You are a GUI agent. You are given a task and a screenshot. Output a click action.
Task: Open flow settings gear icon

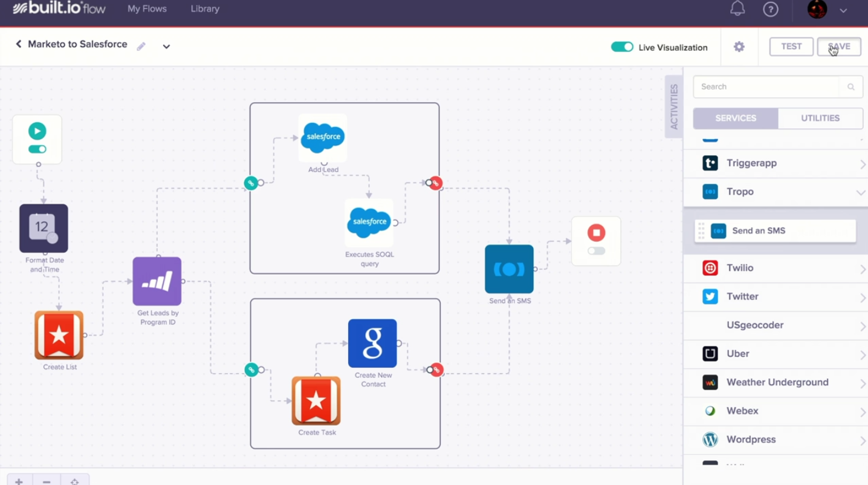point(739,47)
